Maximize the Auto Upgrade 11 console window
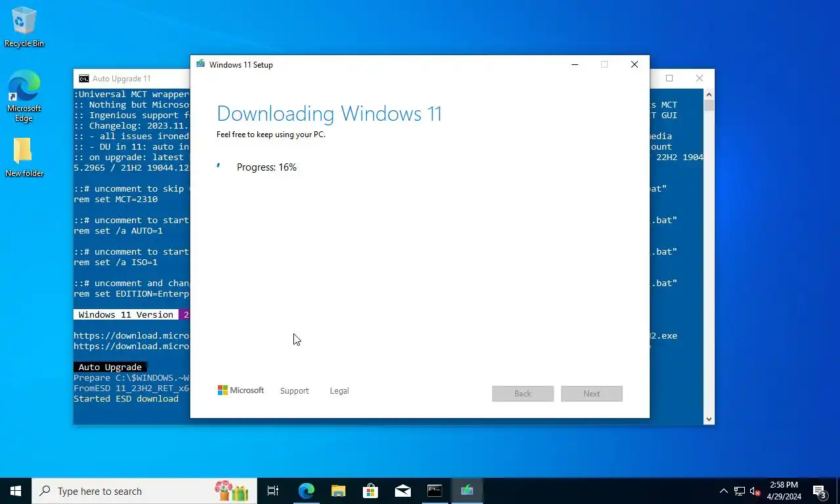This screenshot has width=840, height=504. 669,78
